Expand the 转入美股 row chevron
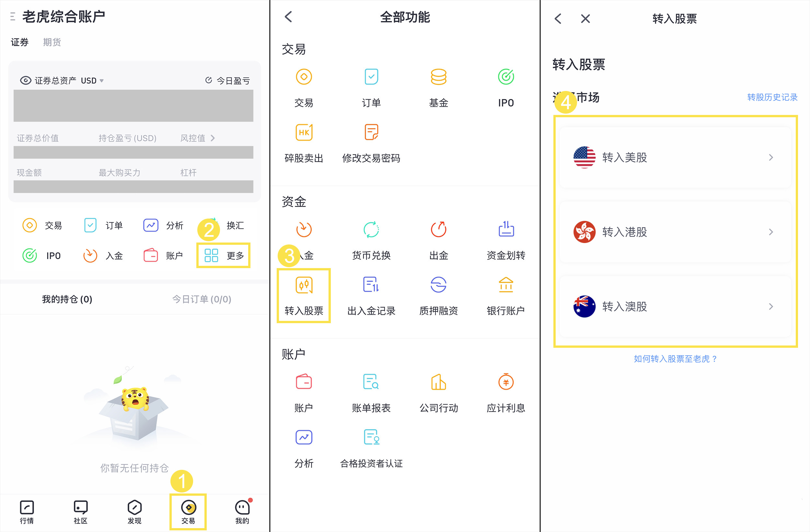Image resolution: width=810 pixels, height=532 pixels. 771,157
